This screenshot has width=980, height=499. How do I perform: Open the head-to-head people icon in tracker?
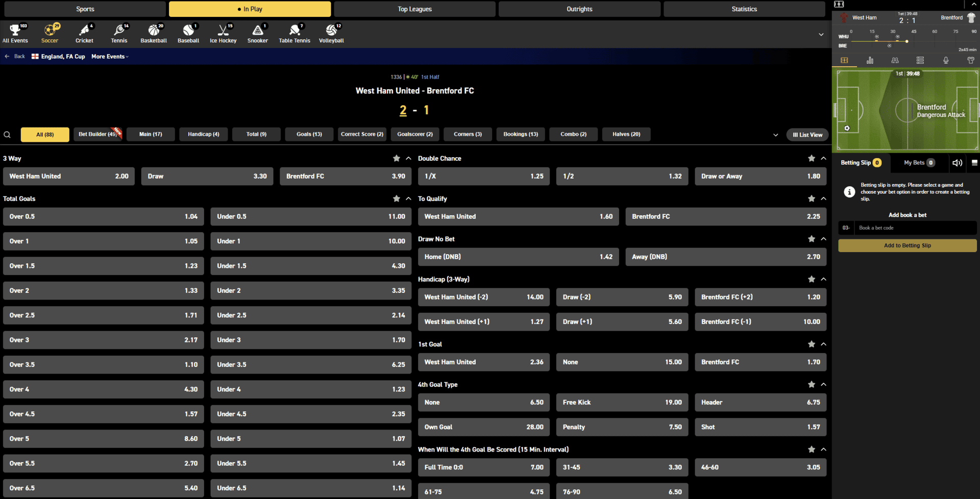pos(895,60)
